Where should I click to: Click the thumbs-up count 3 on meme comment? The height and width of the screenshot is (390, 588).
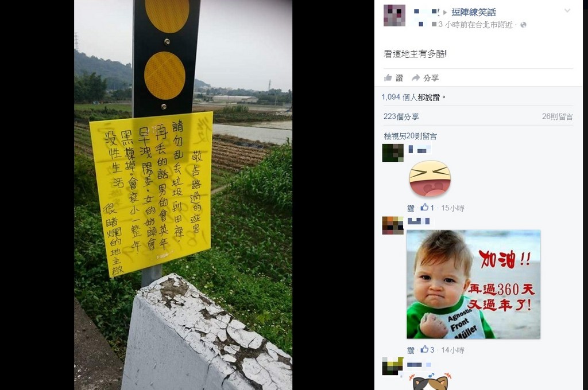pyautogui.click(x=427, y=349)
